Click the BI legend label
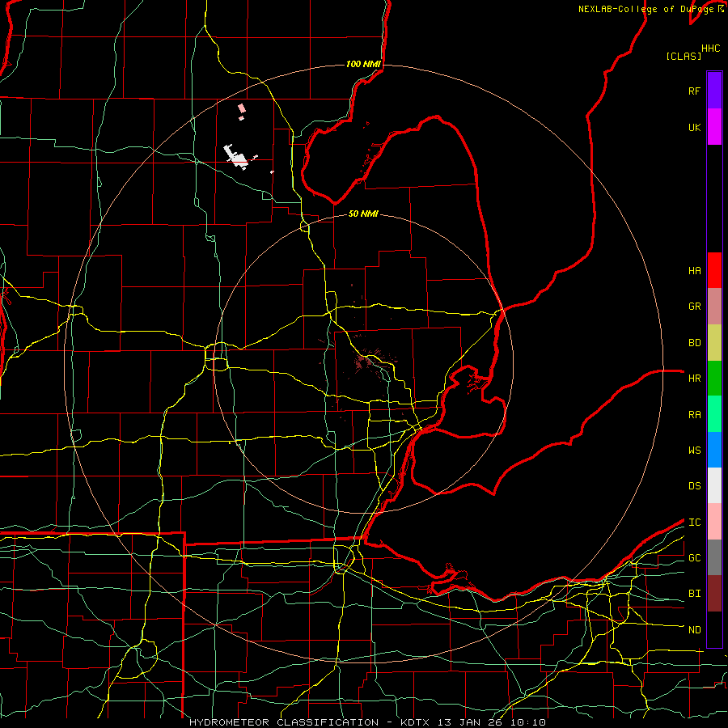Image resolution: width=728 pixels, height=728 pixels. 694,594
